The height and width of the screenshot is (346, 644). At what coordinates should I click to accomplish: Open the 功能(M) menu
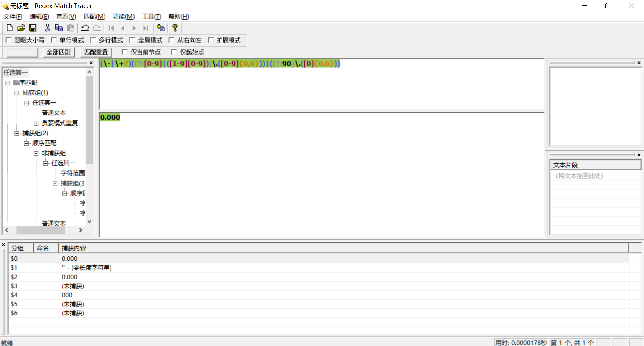tap(123, 16)
